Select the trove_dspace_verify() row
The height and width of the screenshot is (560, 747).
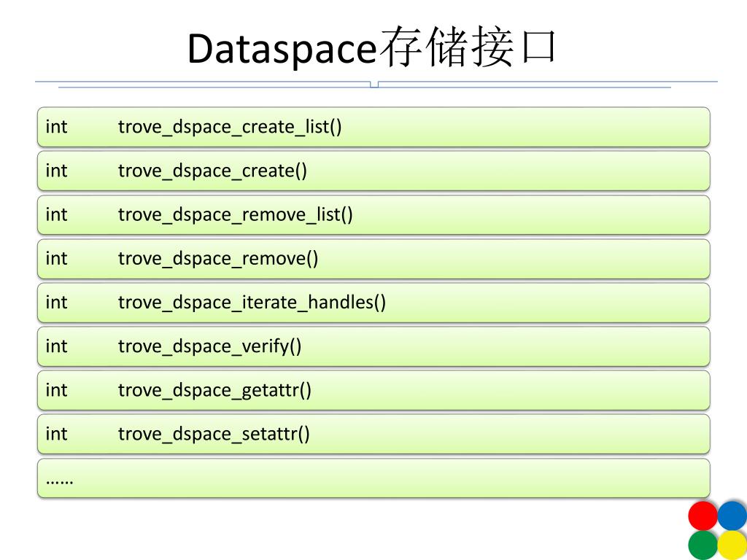click(x=373, y=346)
